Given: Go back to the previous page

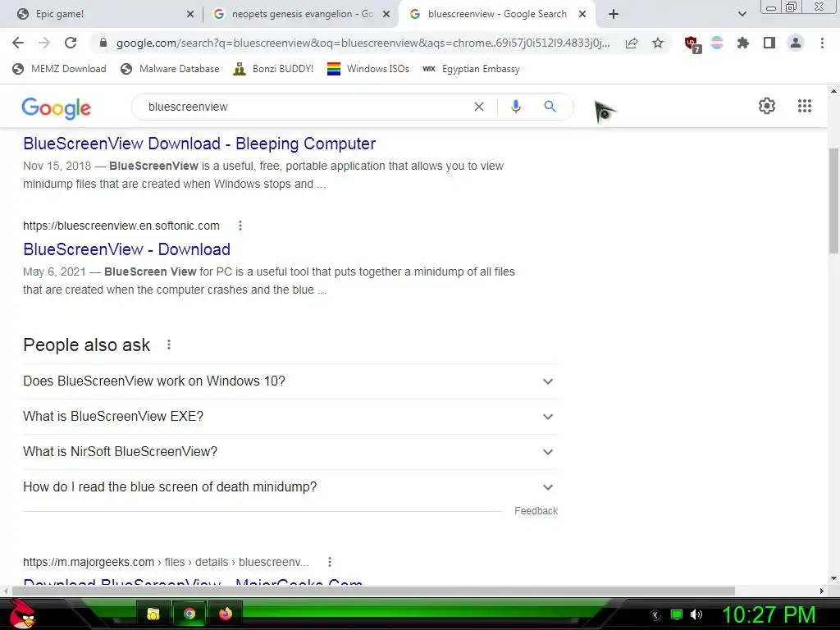Looking at the screenshot, I should pos(18,43).
